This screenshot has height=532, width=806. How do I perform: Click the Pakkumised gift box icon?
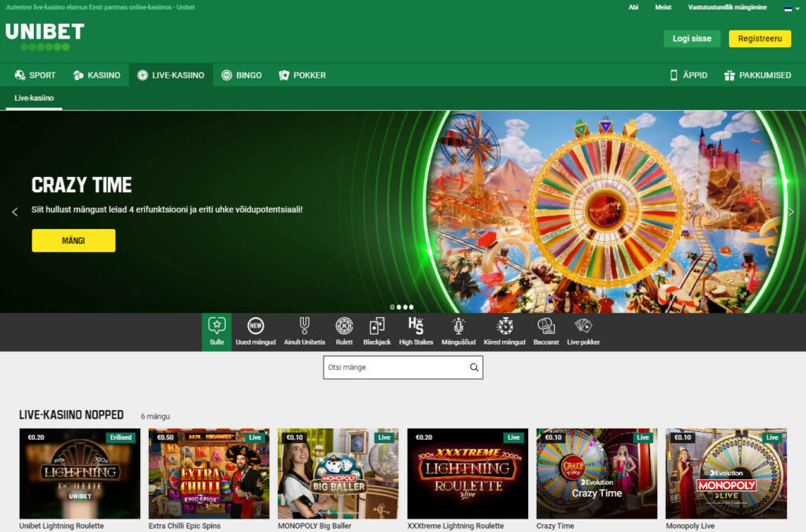(729, 75)
